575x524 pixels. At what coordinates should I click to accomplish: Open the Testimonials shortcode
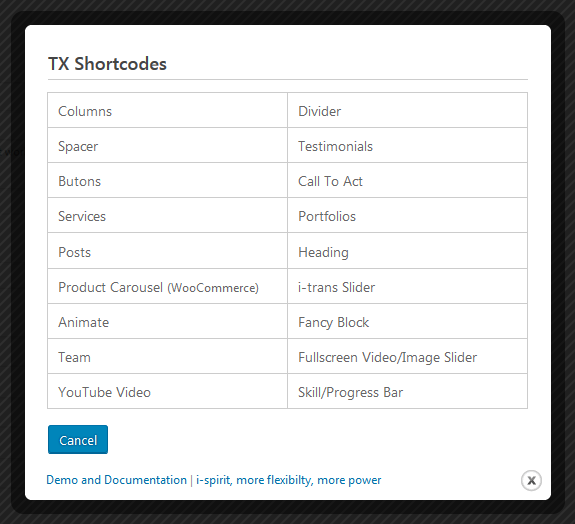click(407, 145)
